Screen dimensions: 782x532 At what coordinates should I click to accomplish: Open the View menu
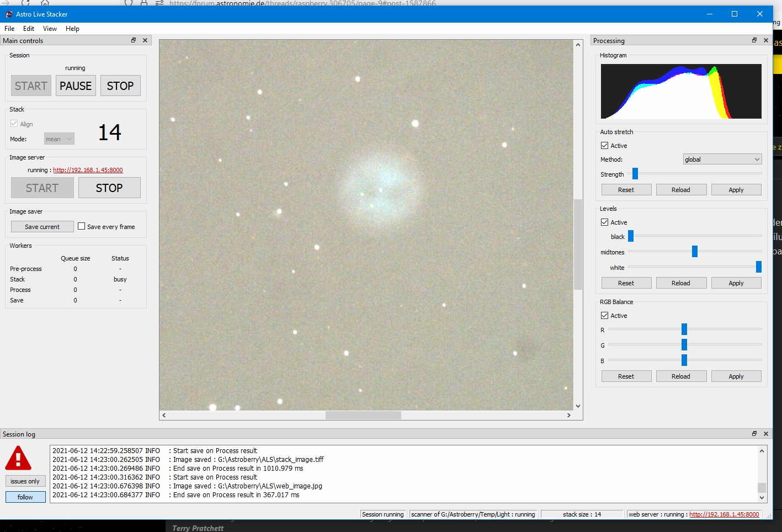[50, 29]
